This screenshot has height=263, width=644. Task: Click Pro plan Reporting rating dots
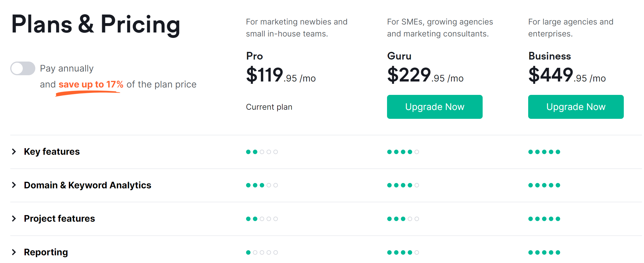(262, 252)
